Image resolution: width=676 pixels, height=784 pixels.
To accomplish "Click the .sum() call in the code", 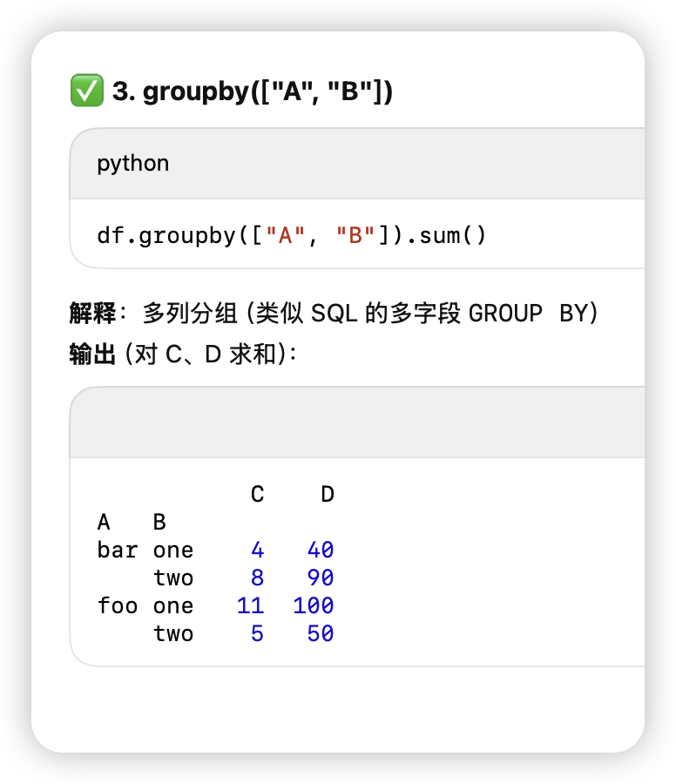I will (x=446, y=235).
